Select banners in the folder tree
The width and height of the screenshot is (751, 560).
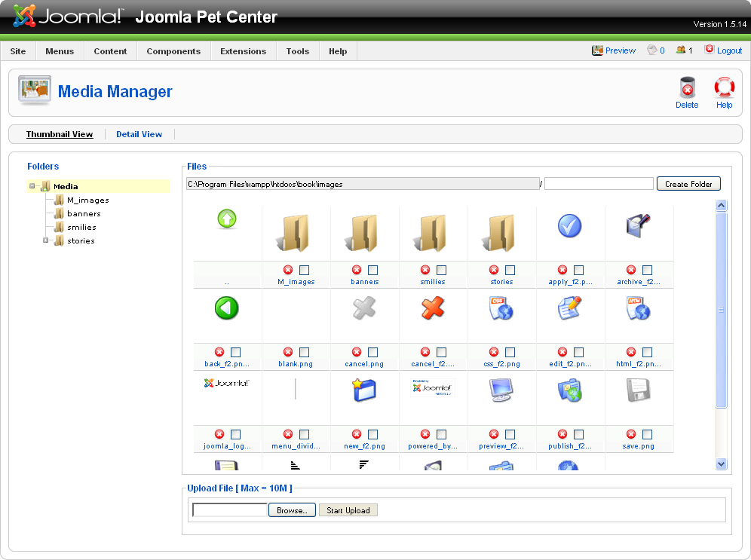click(x=84, y=213)
